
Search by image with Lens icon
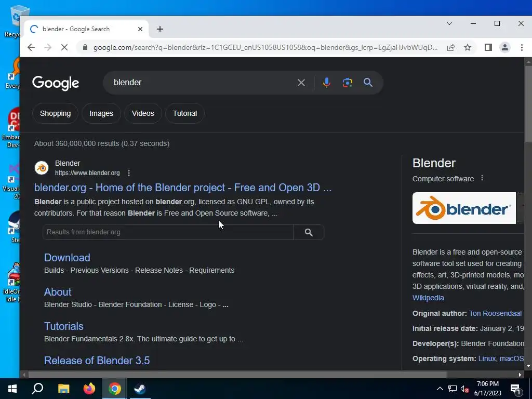(348, 83)
